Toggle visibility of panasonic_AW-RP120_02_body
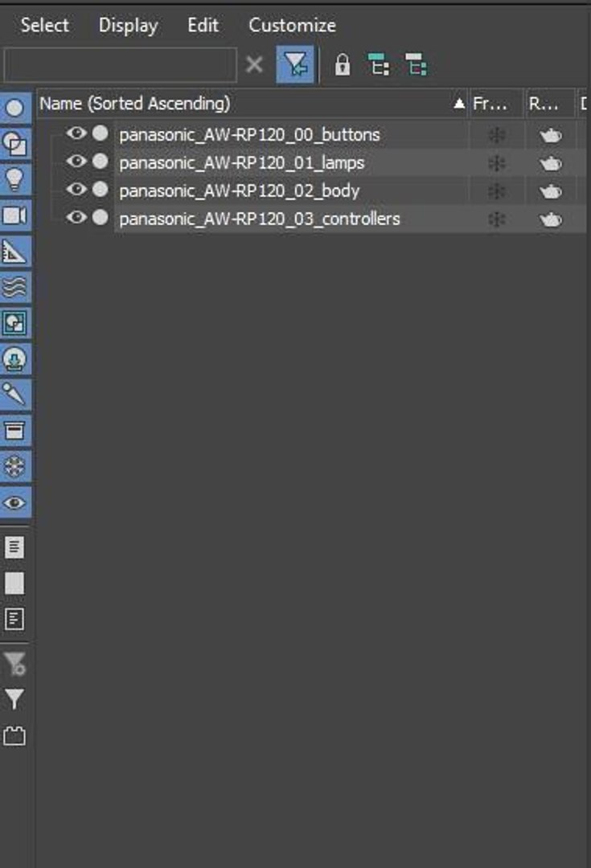This screenshot has width=591, height=868. pos(76,189)
